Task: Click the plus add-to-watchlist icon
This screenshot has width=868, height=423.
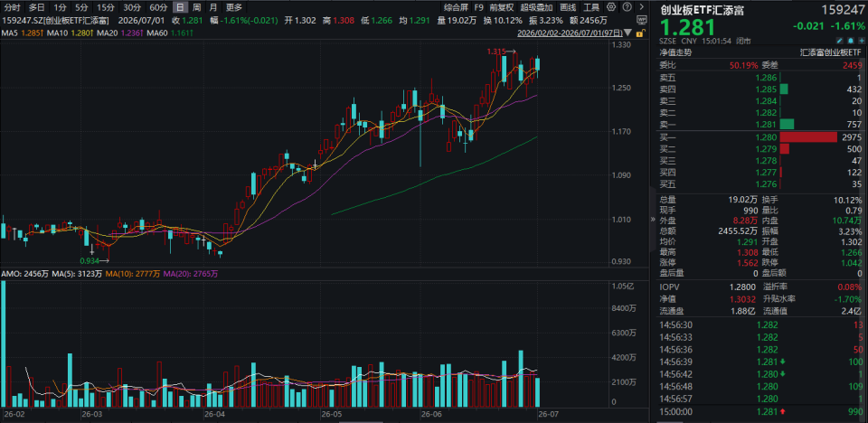Action: tap(862, 41)
